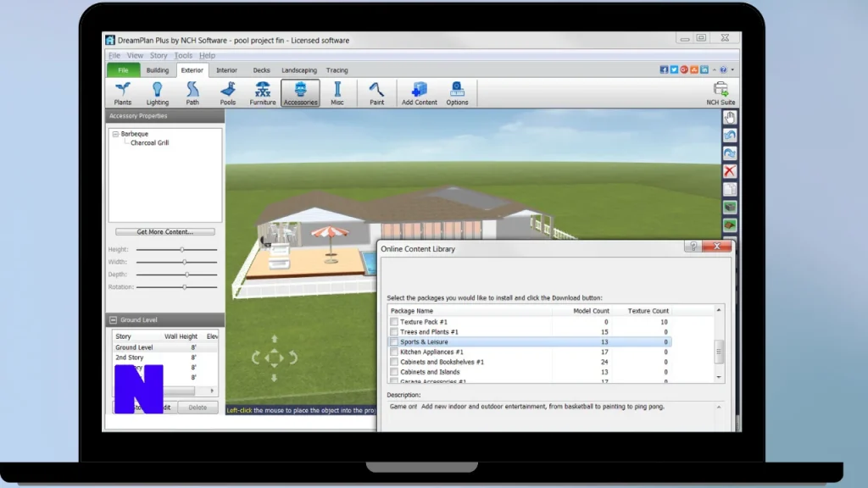Screen dimensions: 868x488
Task: Check the Trees and Plants #1 checkbox
Action: tap(393, 332)
